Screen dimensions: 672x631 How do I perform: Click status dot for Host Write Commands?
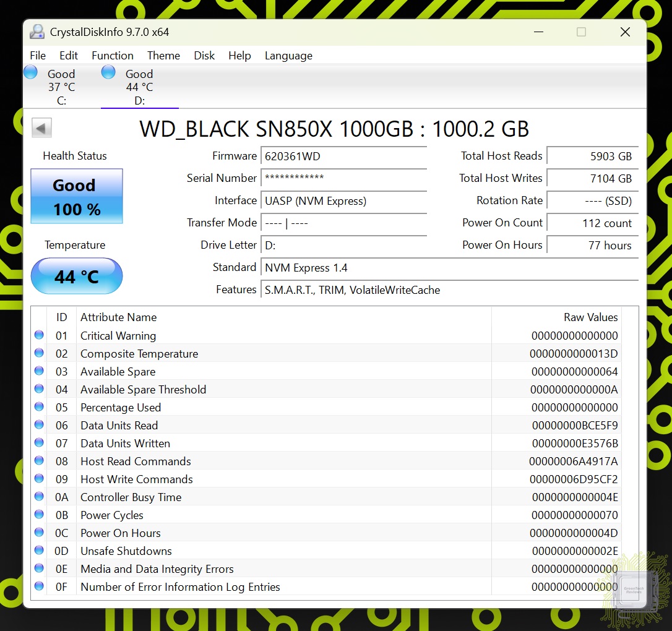coord(39,479)
